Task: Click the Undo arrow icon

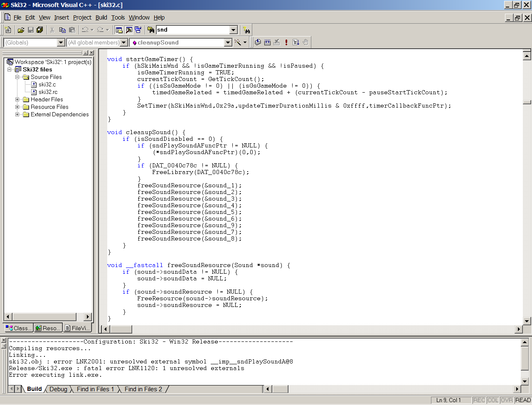Action: tap(85, 30)
